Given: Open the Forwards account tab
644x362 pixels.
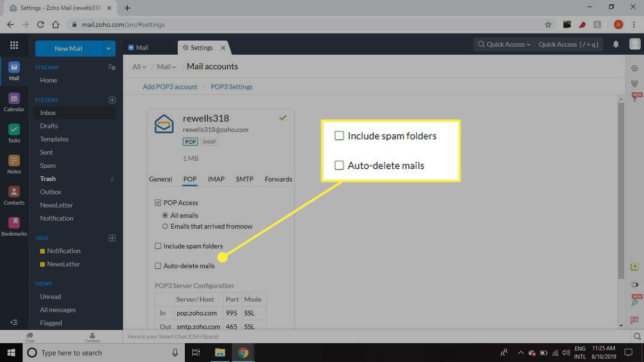Looking at the screenshot, I should pos(278,179).
